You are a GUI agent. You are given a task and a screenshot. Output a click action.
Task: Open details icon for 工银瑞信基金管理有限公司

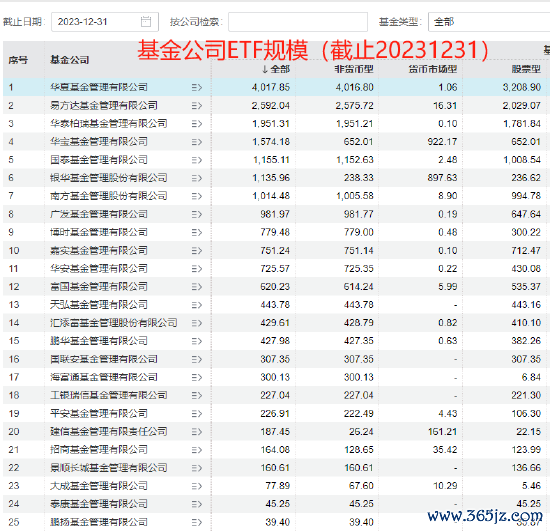tap(197, 396)
